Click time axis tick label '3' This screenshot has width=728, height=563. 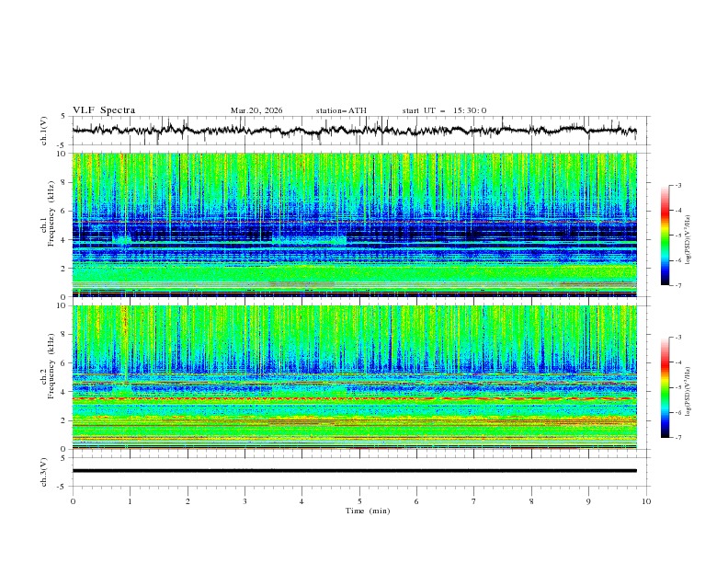pos(245,501)
